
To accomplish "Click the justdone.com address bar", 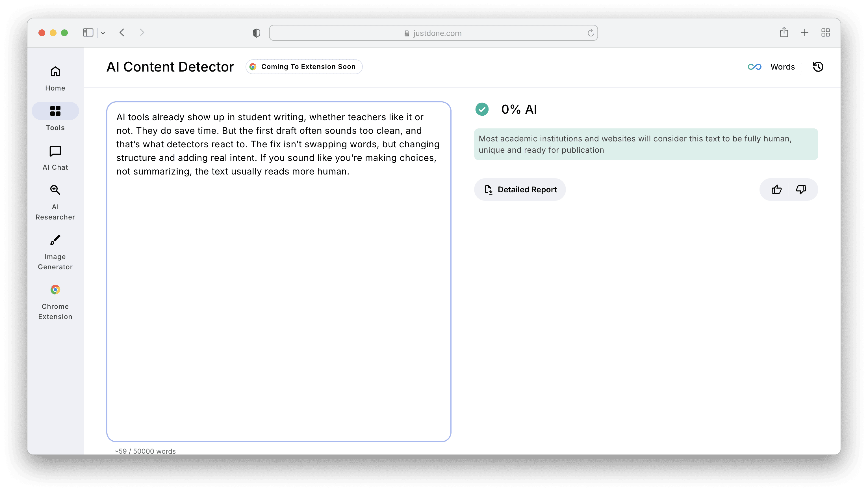I will coord(433,33).
